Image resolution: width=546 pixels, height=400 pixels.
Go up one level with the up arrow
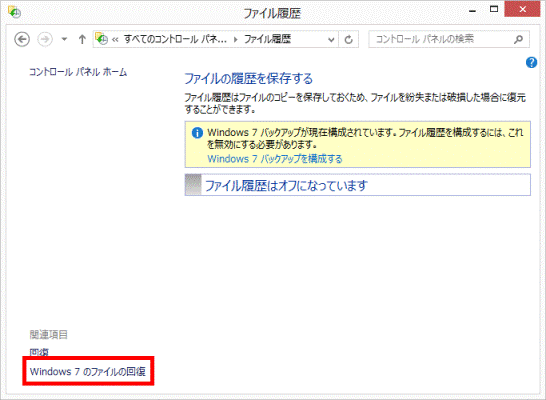pyautogui.click(x=82, y=39)
